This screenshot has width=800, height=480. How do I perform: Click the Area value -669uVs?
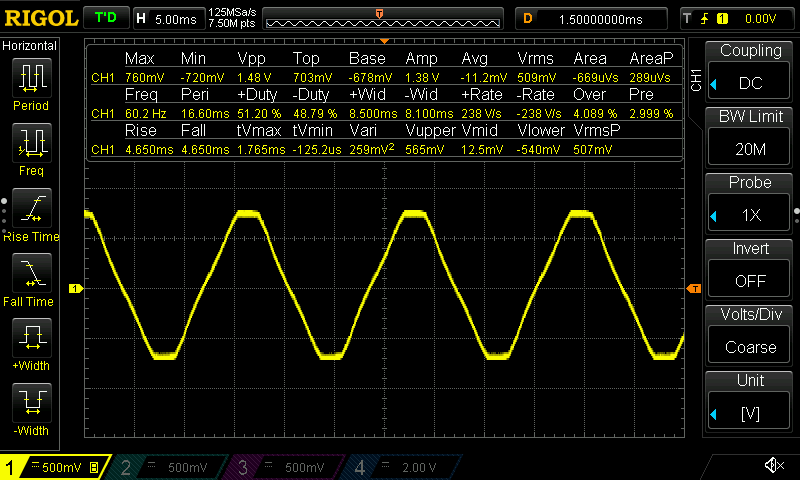coord(595,78)
